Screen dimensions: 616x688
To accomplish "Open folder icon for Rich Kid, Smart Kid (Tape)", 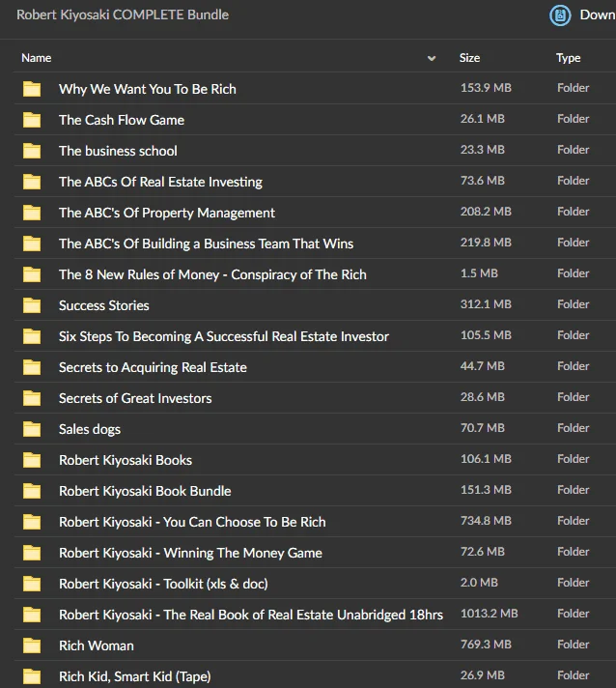I will [x=32, y=676].
